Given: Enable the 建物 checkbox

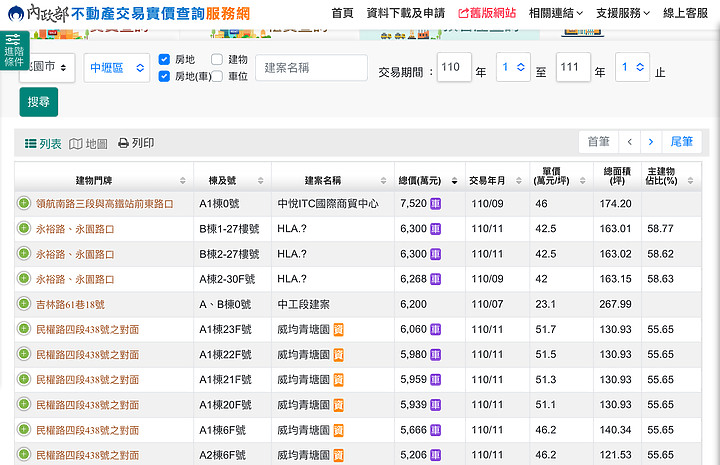Looking at the screenshot, I should (217, 60).
